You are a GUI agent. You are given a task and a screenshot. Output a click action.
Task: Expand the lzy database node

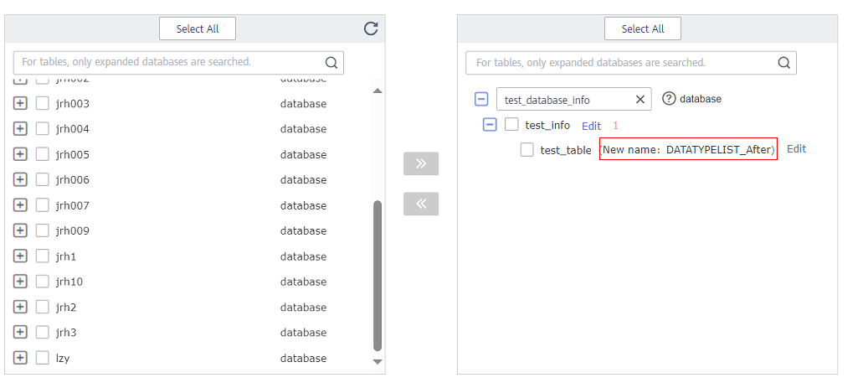(20, 358)
